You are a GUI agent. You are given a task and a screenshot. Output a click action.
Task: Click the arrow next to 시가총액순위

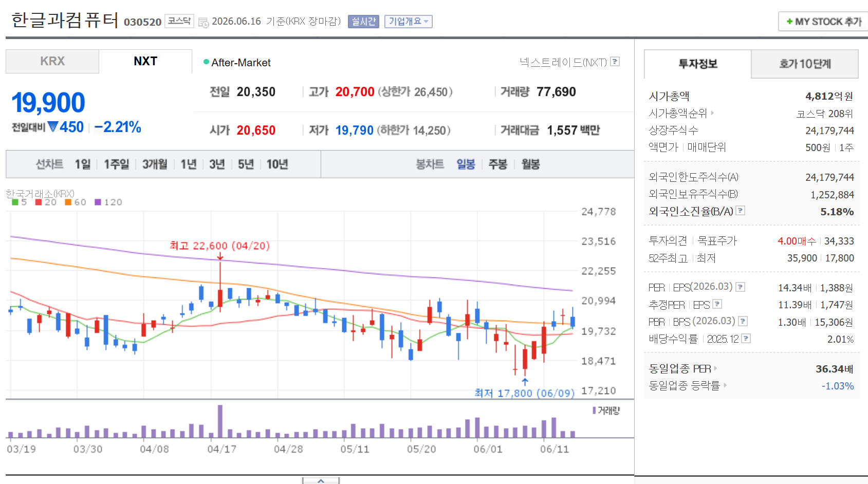pos(712,113)
